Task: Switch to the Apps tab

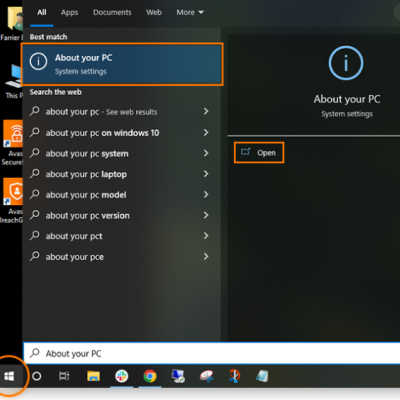Action: click(x=69, y=13)
